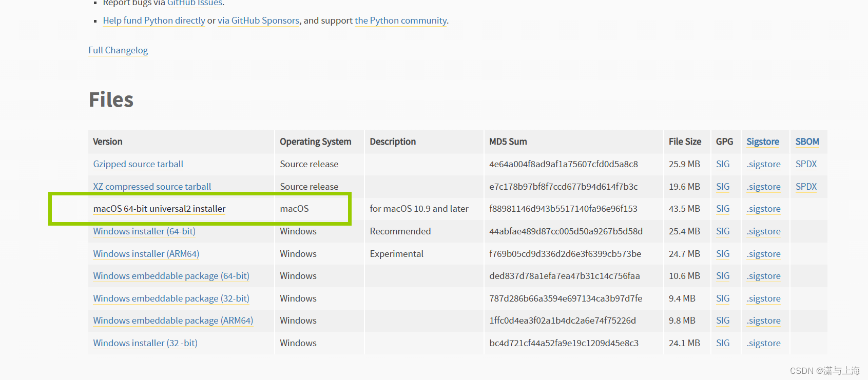Select MD5 sum 1ffc0d4ea3f02a1b4dc2a6e74f75226d
Viewport: 868px width, 380px height.
click(x=563, y=321)
